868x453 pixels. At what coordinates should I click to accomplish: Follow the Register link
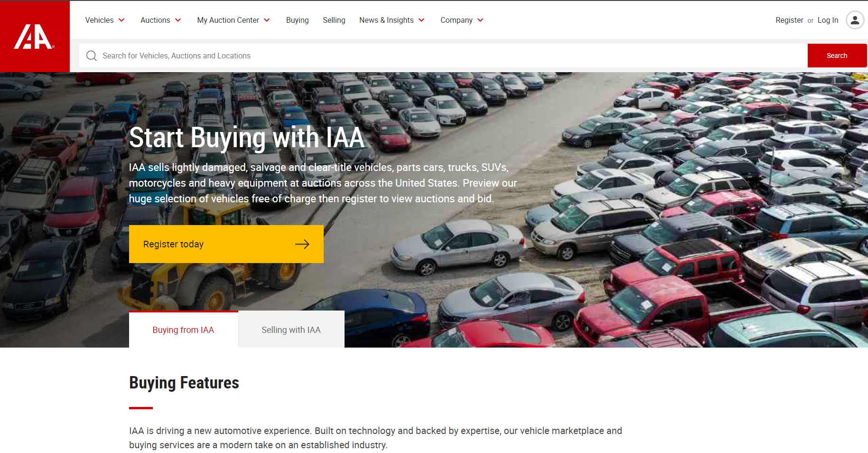[x=789, y=20]
